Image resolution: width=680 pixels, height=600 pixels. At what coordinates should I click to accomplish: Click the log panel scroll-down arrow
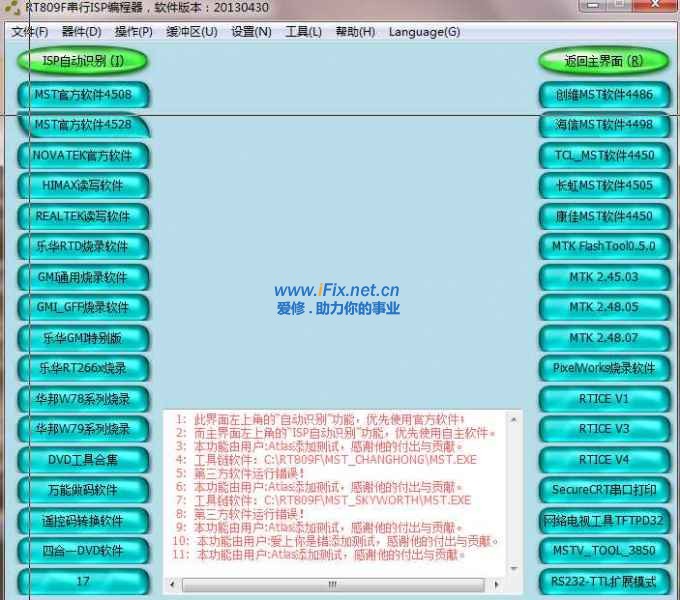[x=513, y=568]
